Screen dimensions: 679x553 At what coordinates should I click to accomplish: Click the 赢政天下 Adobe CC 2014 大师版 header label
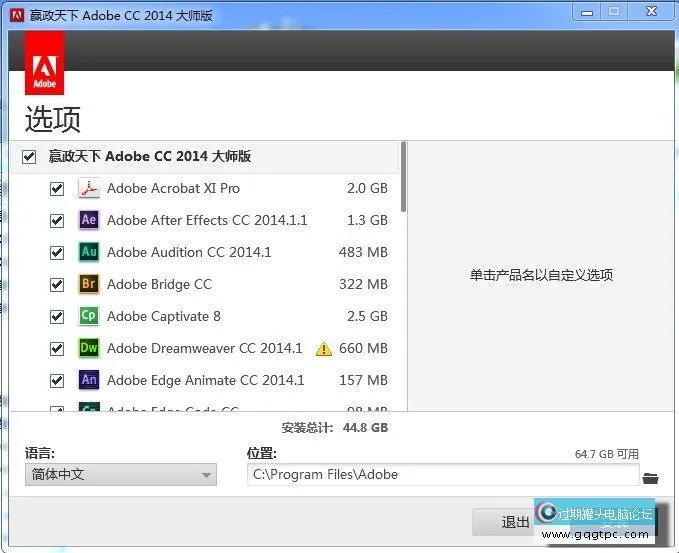[x=150, y=156]
